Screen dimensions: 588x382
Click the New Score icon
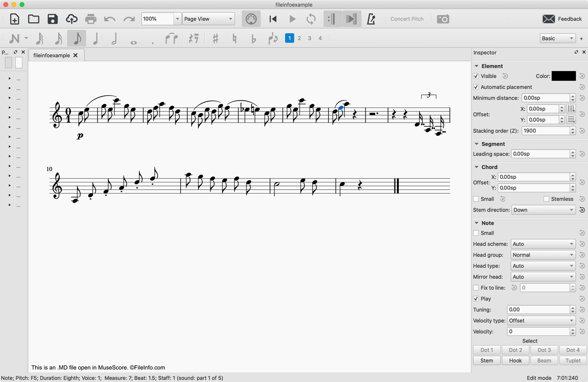pos(15,19)
